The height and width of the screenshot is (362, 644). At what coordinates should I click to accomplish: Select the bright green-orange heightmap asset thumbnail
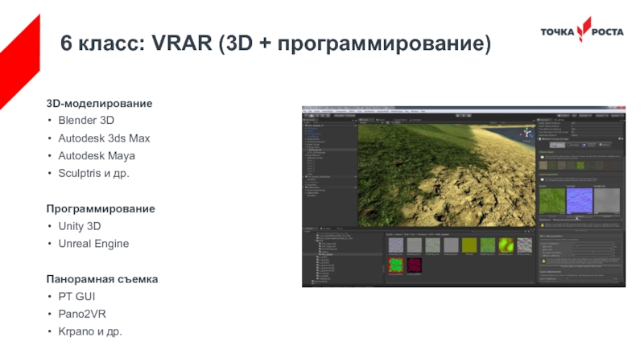[506, 245]
